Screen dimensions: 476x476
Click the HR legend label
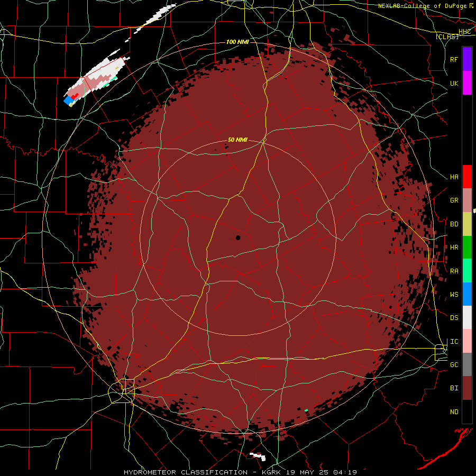454,248
